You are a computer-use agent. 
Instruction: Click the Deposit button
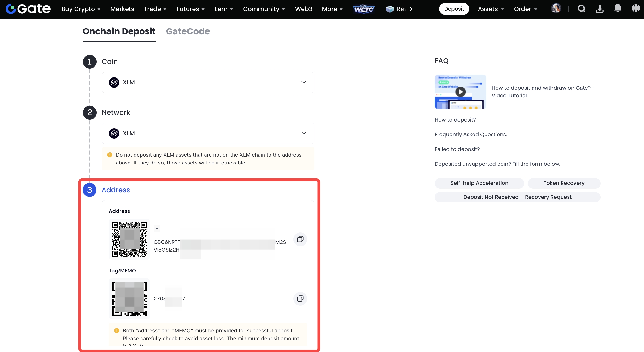coord(454,9)
